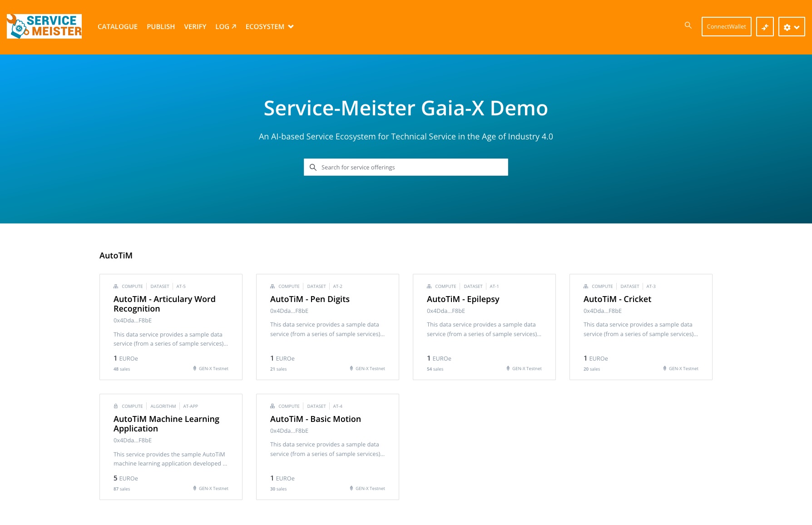Click network icon on Articulary Word Recognition card
812x525 pixels.
tap(195, 368)
